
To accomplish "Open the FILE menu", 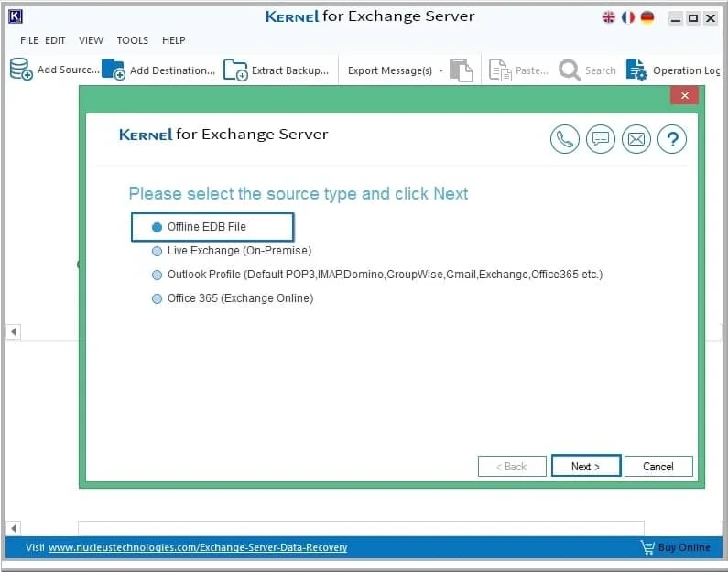I will point(29,40).
